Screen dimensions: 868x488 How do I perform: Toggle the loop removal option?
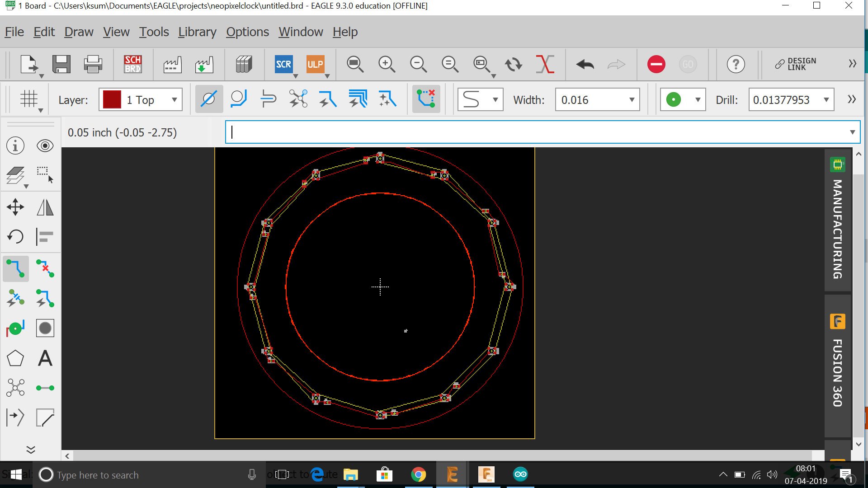click(426, 99)
